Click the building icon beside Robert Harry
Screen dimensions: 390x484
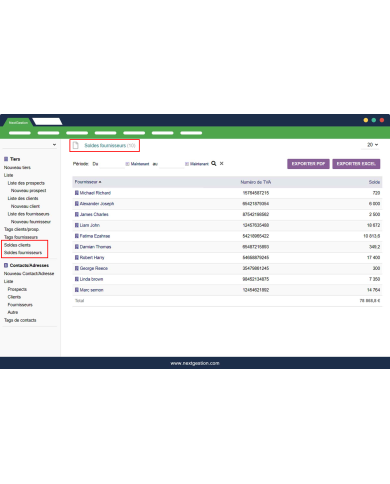click(76, 258)
